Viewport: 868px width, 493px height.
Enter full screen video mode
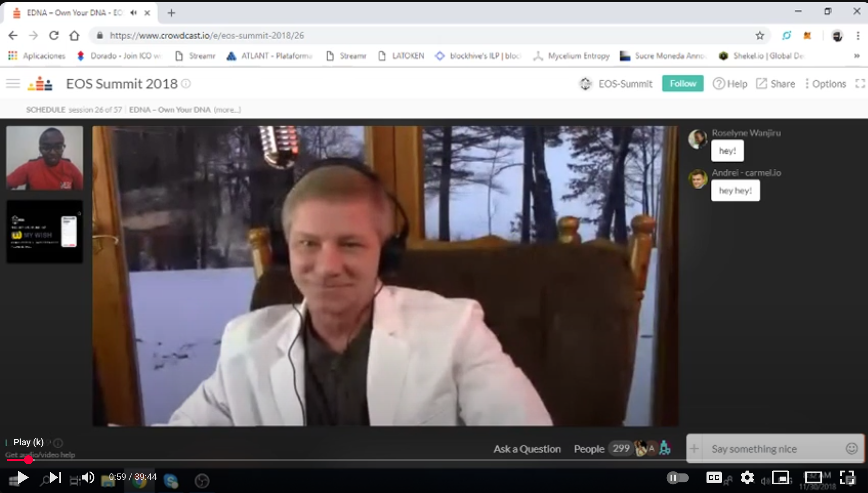[847, 478]
